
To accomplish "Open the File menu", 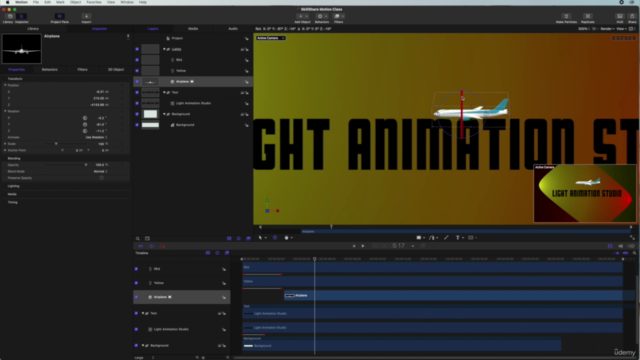I will [36, 2].
